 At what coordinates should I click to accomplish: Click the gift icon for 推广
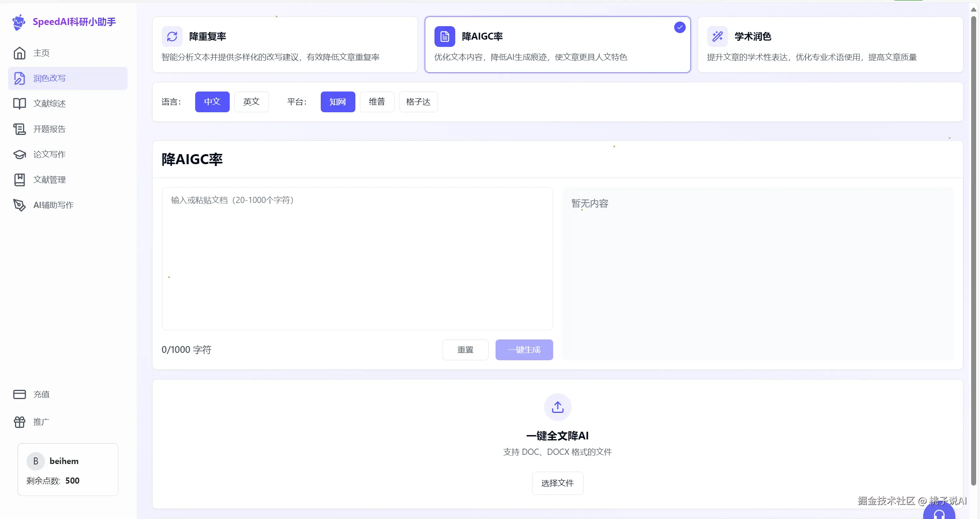pyautogui.click(x=20, y=422)
